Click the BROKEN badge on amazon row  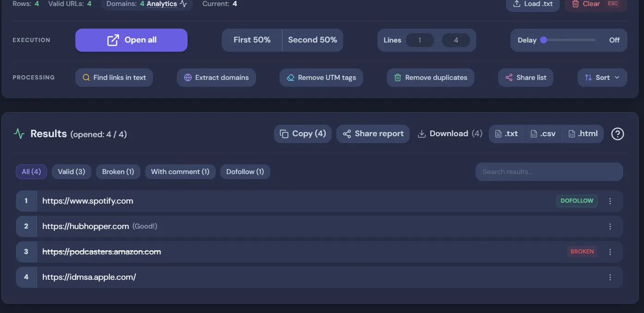[582, 252]
